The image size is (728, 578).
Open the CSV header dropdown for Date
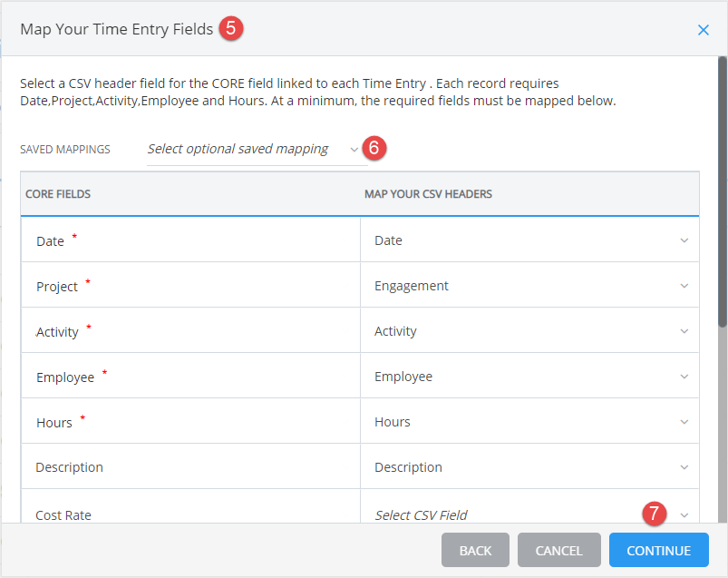(x=529, y=240)
